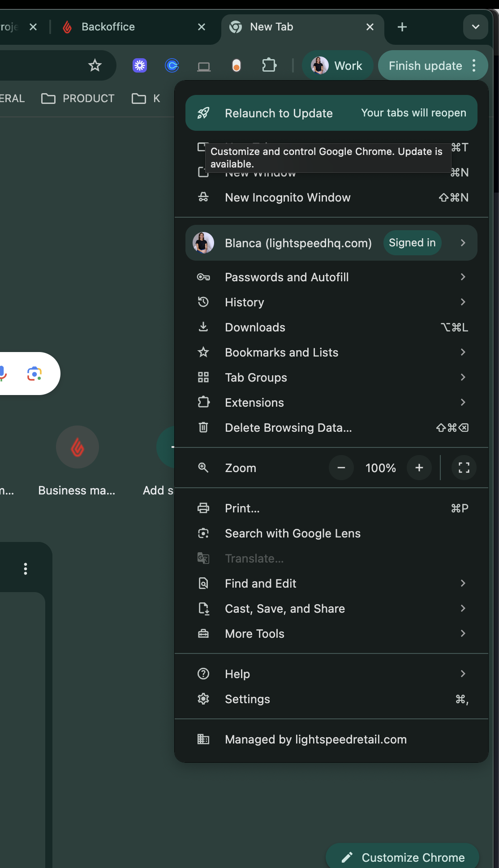Open the tab search dropdown arrow
The width and height of the screenshot is (499, 868).
pos(475,27)
